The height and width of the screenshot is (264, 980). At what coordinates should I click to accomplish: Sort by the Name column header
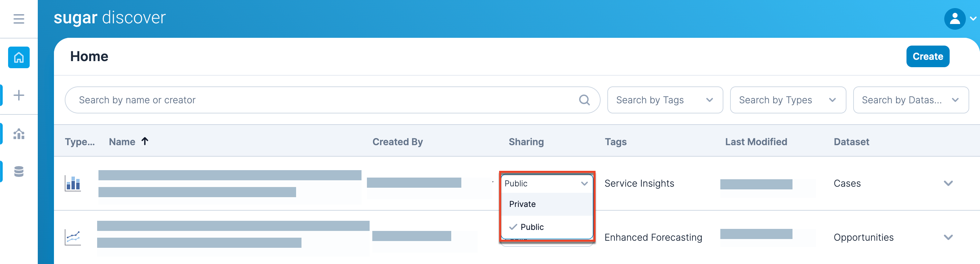point(122,142)
